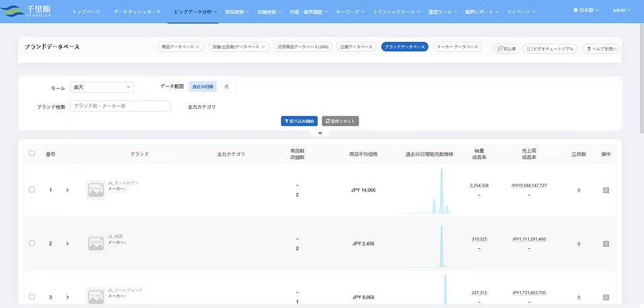Viewport: 644px width, 308px height.
Task: Open 店舗検索 navbar menu
Action: pos(269,12)
